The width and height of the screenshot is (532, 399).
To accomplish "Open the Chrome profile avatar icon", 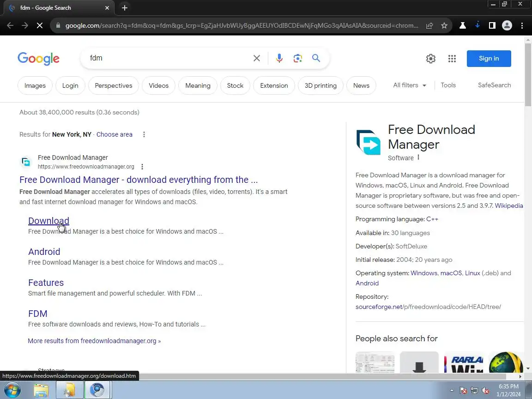I will point(507,25).
